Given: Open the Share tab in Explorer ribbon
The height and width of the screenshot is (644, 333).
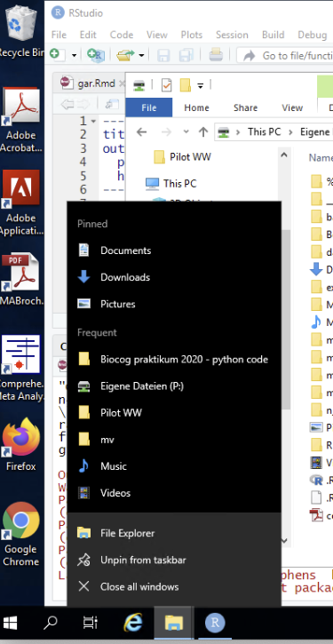Looking at the screenshot, I should point(246,107).
